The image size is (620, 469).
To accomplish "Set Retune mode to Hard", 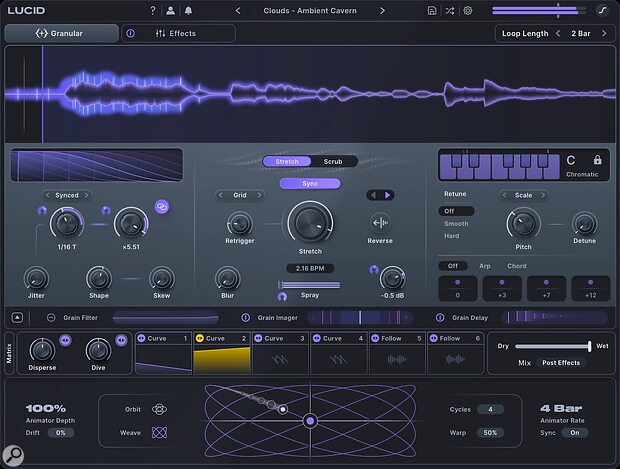I will point(452,236).
